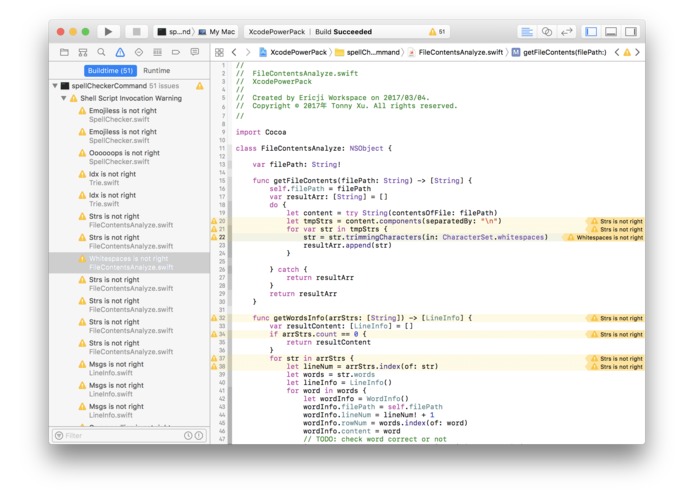Viewport: 695px width, 494px height.
Task: Go back in editor history
Action: 234,52
